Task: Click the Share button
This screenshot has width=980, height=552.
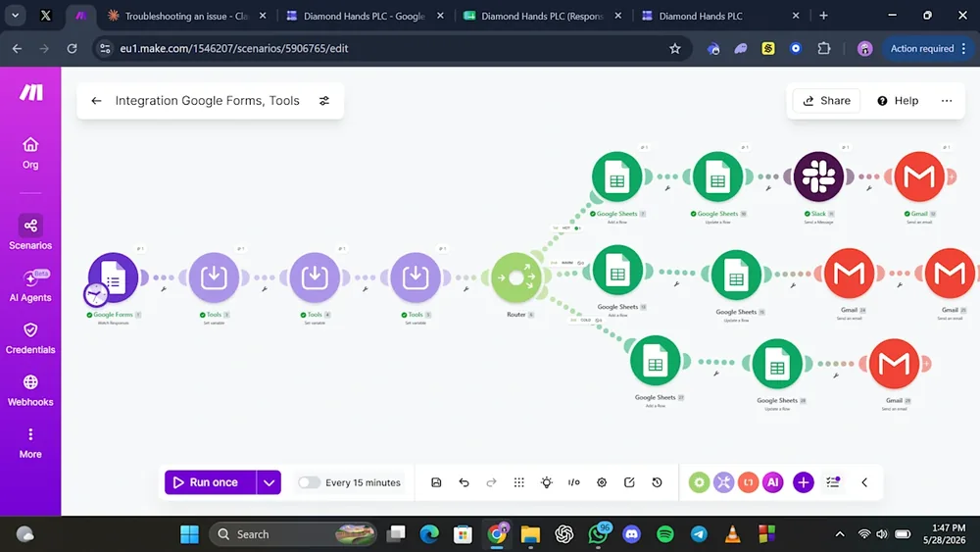Action: click(x=826, y=101)
